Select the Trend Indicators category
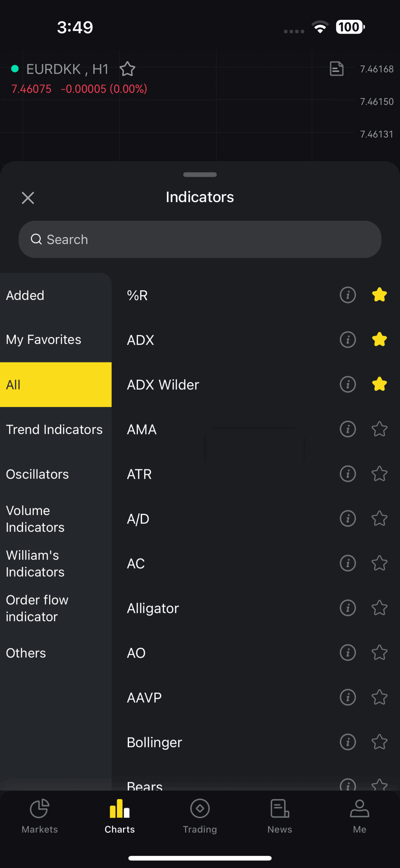400x868 pixels. (x=54, y=429)
